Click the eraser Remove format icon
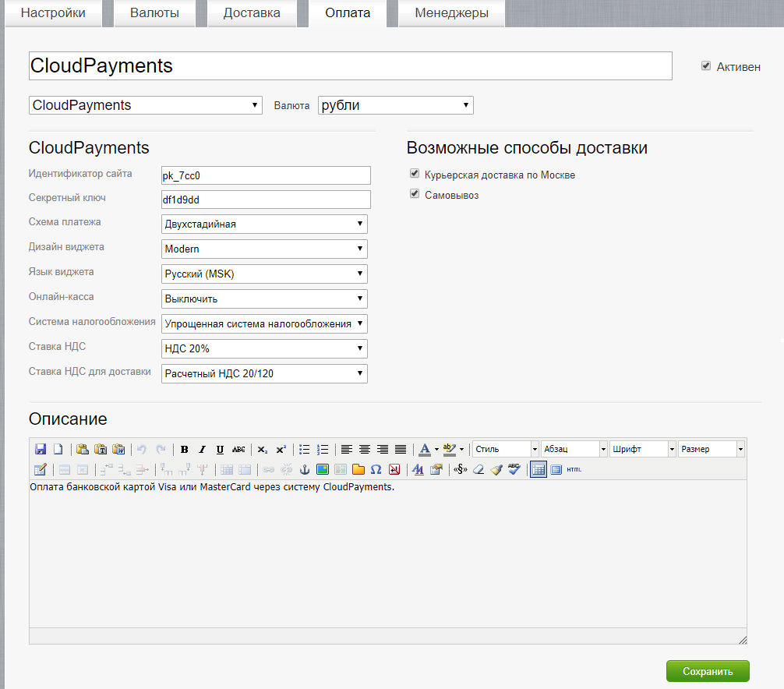The image size is (784, 689). tap(479, 469)
